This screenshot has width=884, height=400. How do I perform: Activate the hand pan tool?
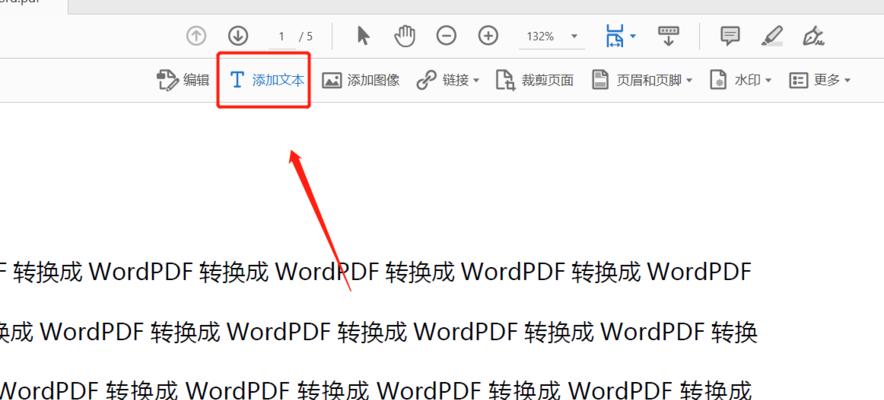(x=405, y=36)
